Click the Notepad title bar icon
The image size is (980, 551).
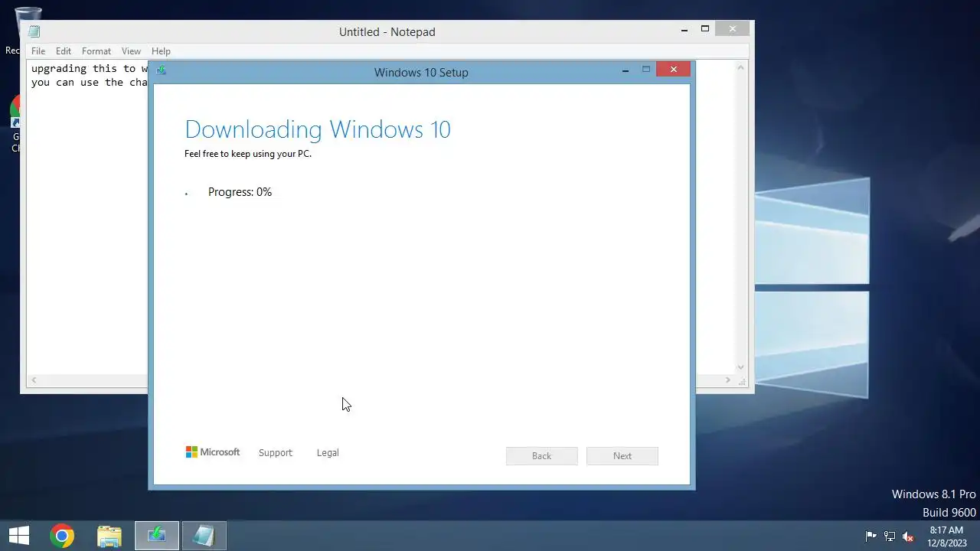(34, 31)
